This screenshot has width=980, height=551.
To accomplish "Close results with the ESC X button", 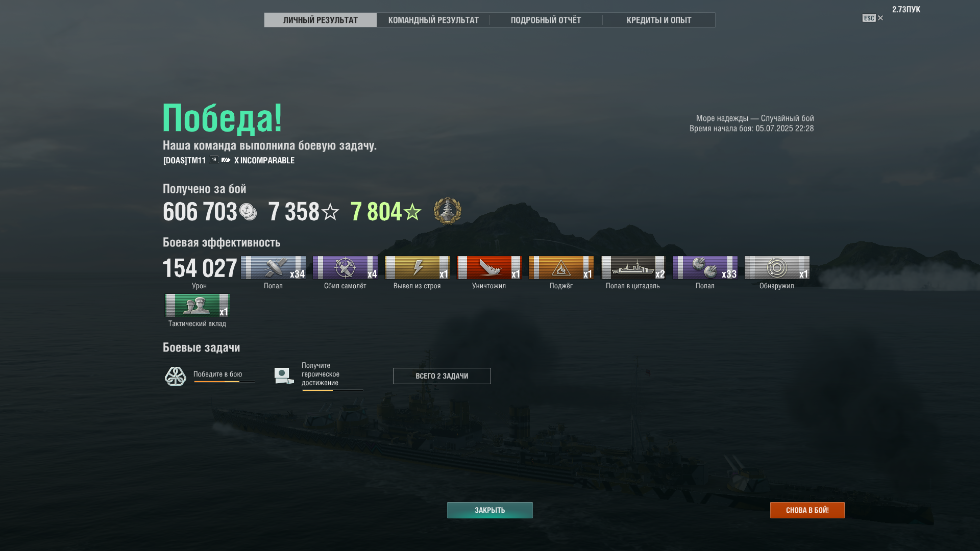I will tap(873, 18).
